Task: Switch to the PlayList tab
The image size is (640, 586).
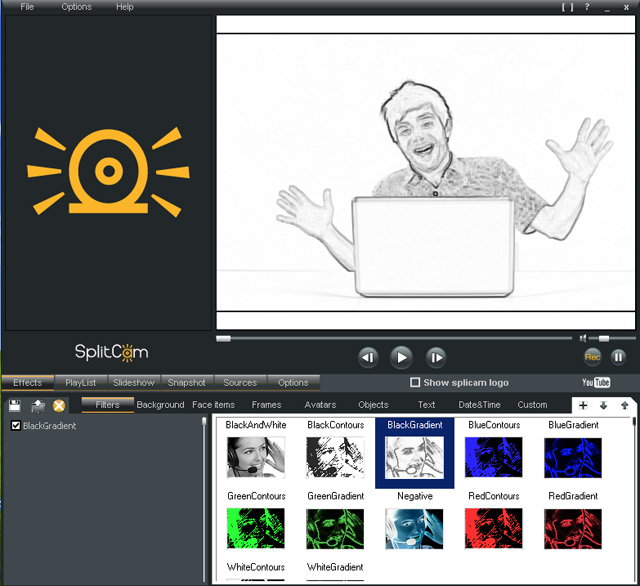Action: pos(81,383)
